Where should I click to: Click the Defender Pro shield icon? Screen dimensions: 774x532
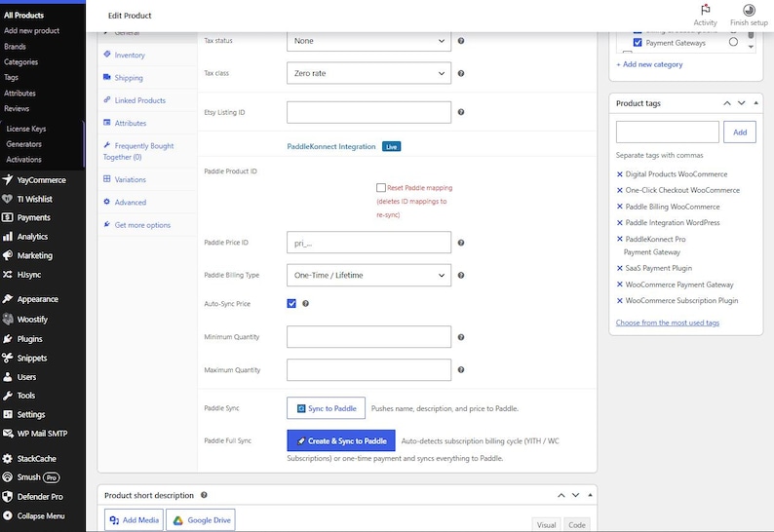(x=8, y=497)
